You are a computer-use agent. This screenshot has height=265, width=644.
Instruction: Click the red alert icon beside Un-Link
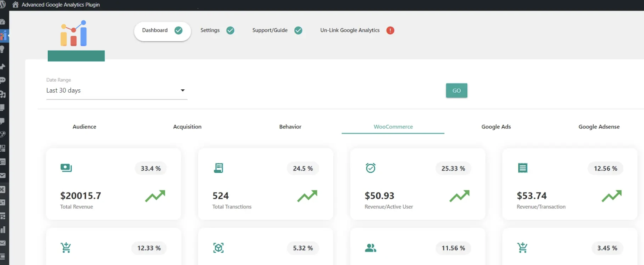click(390, 31)
